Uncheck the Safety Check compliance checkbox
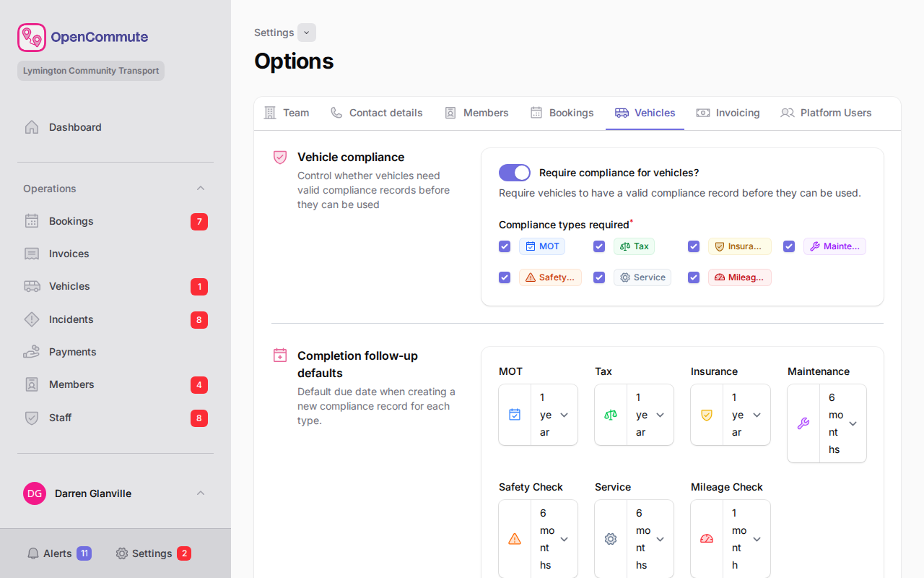This screenshot has height=578, width=924. pyautogui.click(x=505, y=277)
